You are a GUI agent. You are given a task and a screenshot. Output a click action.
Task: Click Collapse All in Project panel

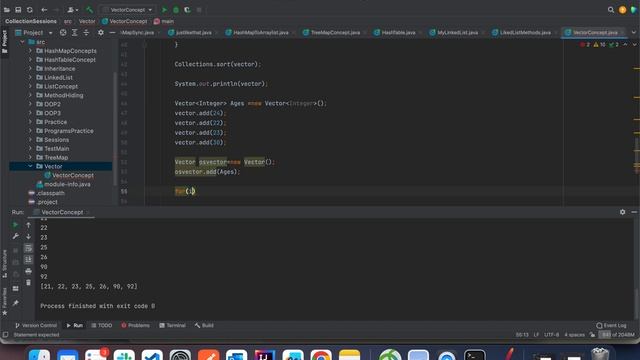click(86, 33)
